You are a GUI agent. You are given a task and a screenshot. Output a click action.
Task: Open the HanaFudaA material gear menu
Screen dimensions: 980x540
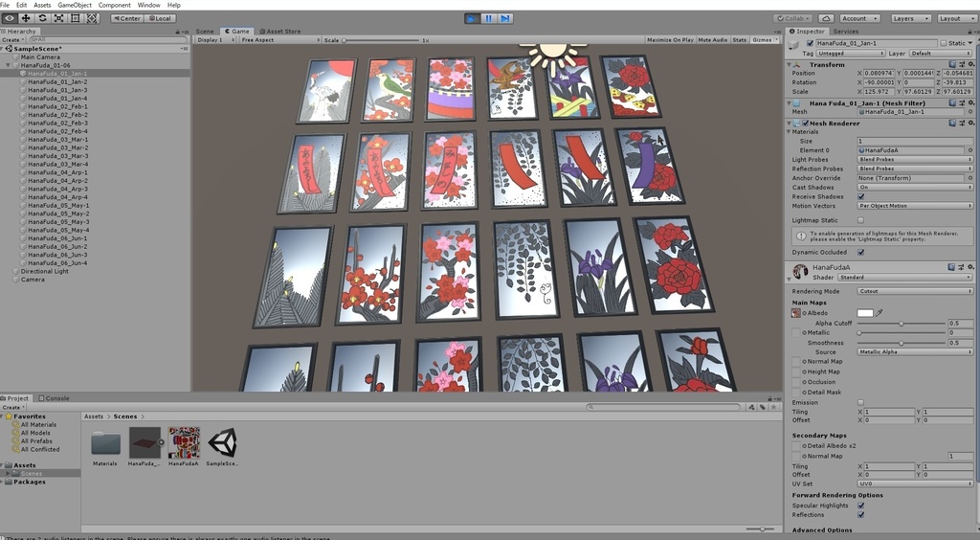(970, 267)
